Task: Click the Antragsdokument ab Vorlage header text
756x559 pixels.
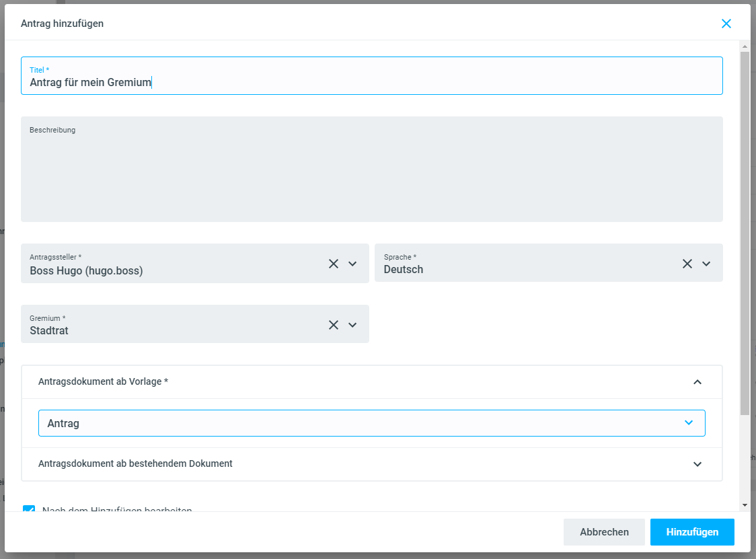Action: click(x=103, y=381)
